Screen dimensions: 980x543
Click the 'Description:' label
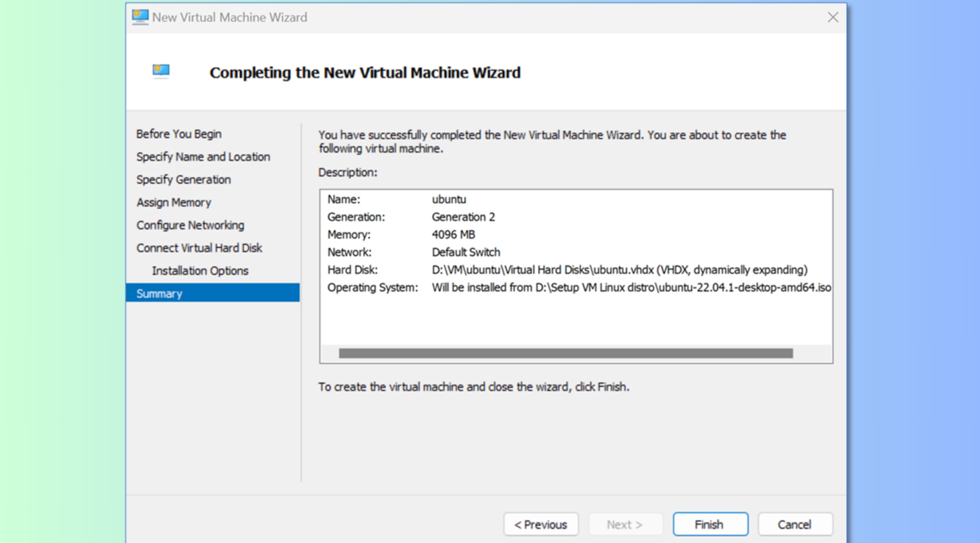(x=348, y=172)
